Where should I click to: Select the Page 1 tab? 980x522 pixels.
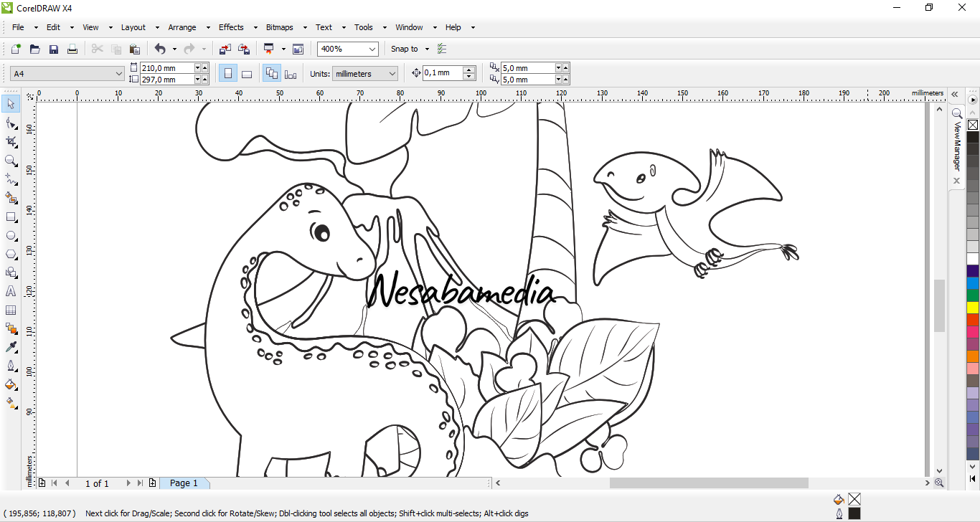pyautogui.click(x=184, y=483)
